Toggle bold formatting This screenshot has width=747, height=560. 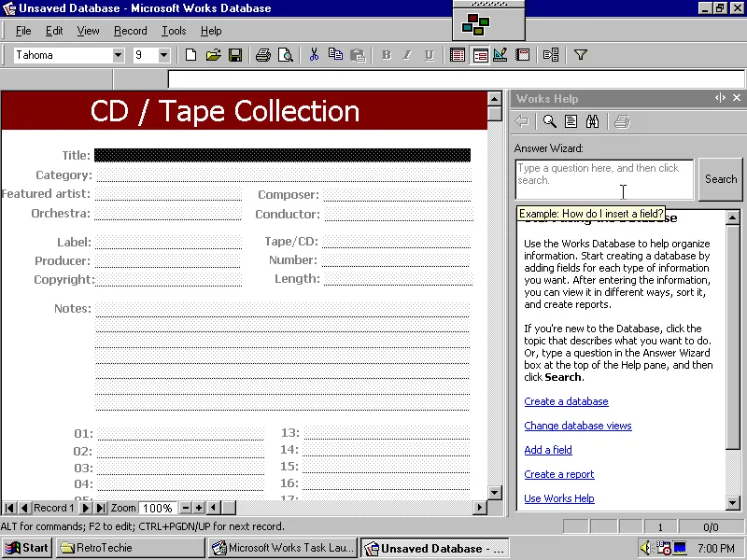pyautogui.click(x=386, y=55)
